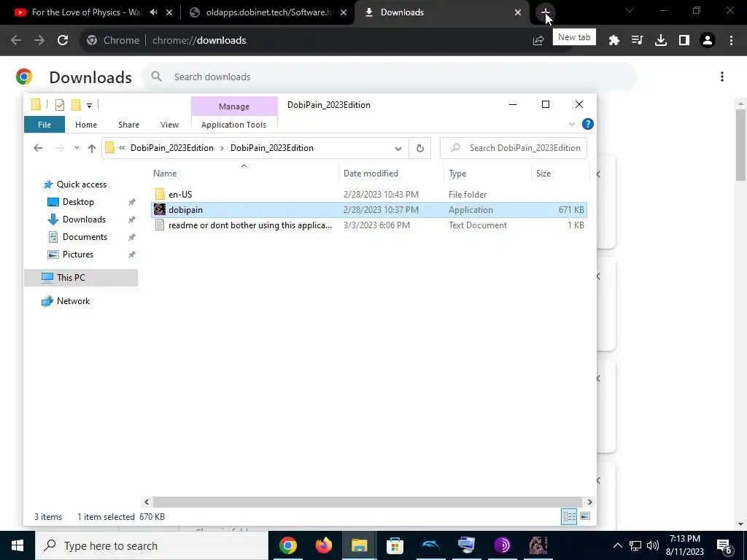Open the File tab in Explorer
This screenshot has height=560, width=747.
(44, 125)
